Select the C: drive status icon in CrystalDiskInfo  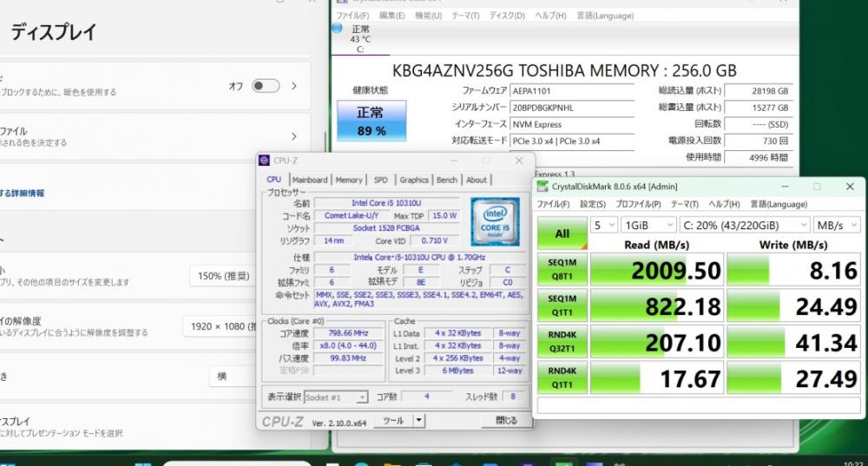[337, 29]
